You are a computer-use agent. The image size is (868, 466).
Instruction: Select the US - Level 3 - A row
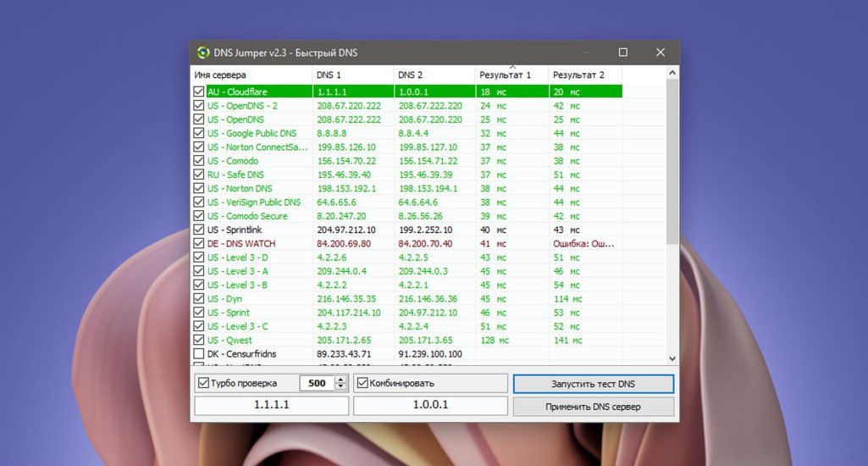pos(406,271)
